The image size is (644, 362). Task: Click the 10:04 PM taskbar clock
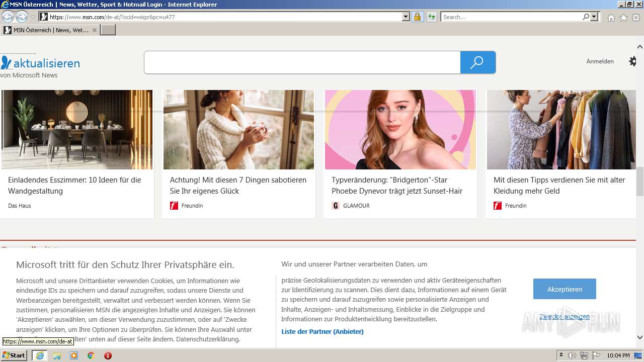click(618, 355)
